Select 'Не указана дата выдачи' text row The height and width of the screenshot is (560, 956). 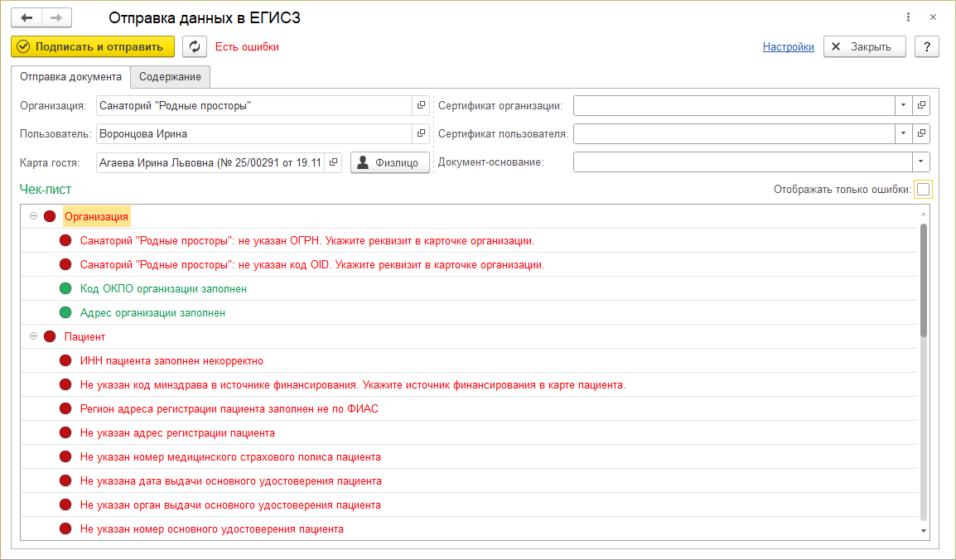pos(231,480)
